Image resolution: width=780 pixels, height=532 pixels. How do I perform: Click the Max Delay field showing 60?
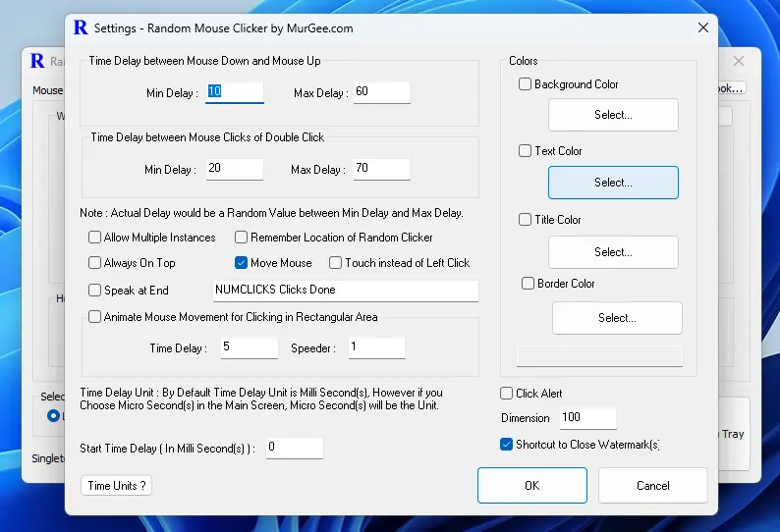[x=382, y=92]
